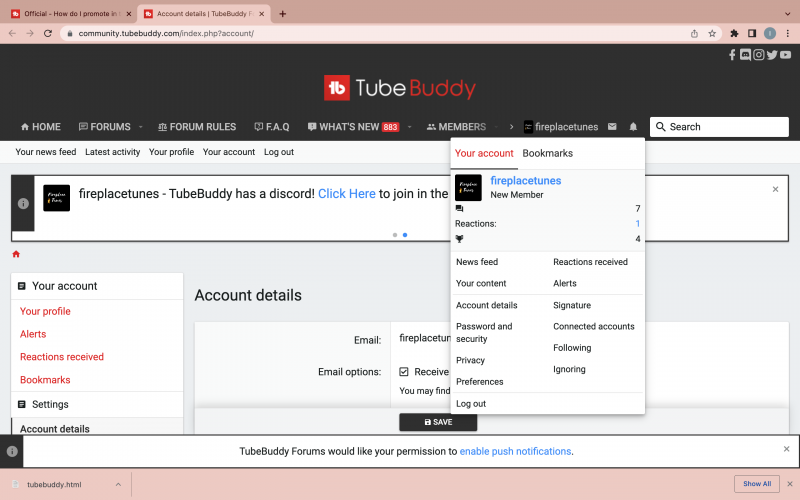The image size is (800, 500).
Task: Click Signature in the account menu
Action: (x=572, y=305)
